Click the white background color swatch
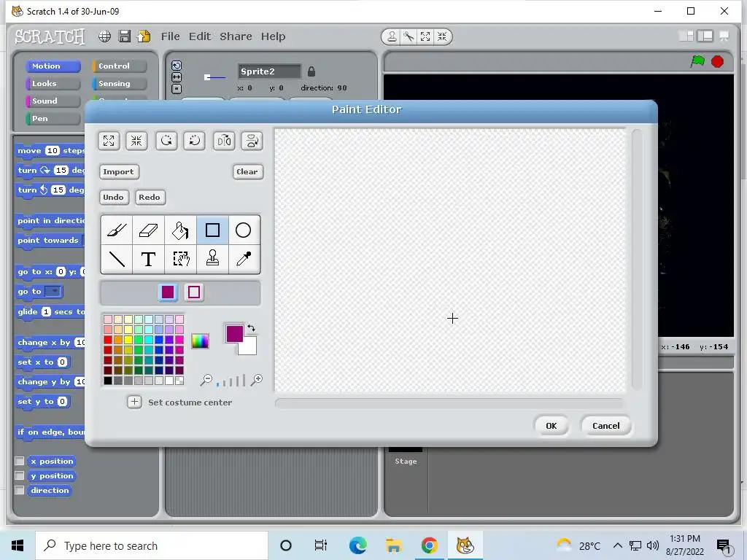Screen dimensions: 747x560 pyautogui.click(x=250, y=348)
